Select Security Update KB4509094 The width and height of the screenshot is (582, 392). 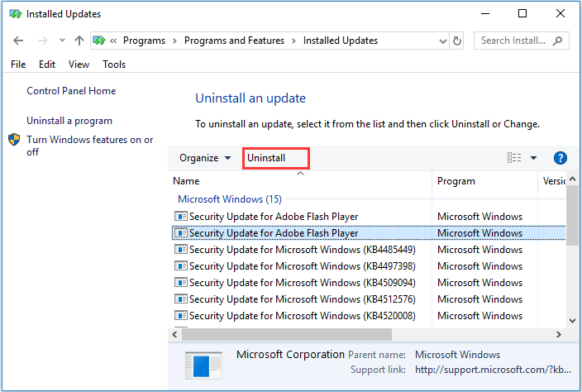[x=369, y=283]
